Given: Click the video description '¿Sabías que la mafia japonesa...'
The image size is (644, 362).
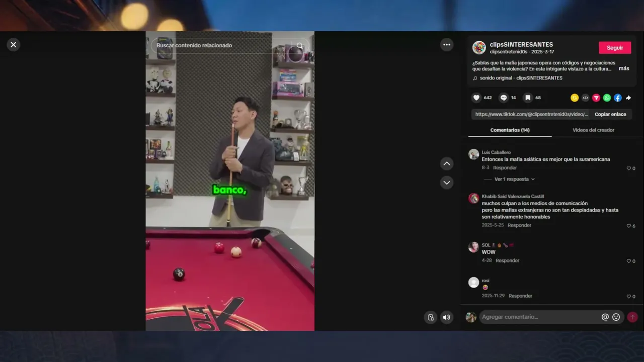Looking at the screenshot, I should click(544, 66).
